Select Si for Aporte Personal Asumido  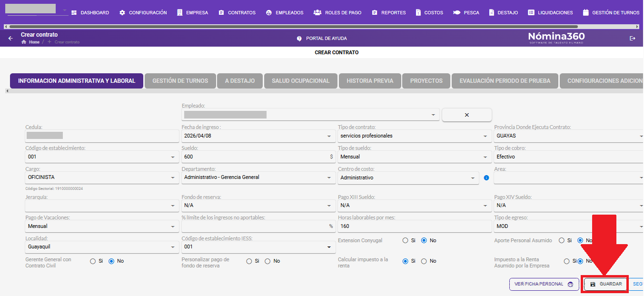coord(562,240)
